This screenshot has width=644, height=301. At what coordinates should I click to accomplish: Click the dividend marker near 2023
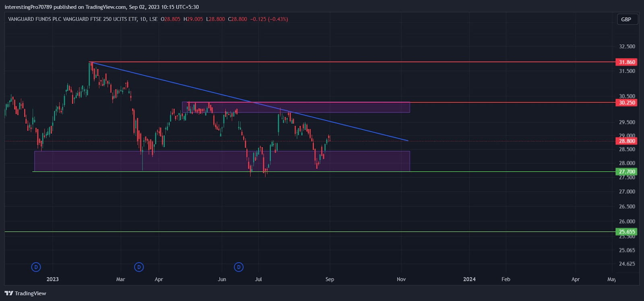click(x=36, y=267)
